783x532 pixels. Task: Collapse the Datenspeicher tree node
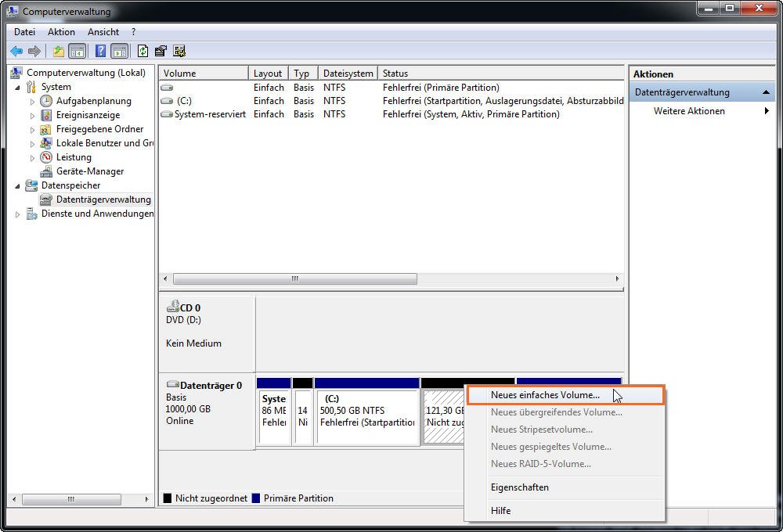(17, 185)
